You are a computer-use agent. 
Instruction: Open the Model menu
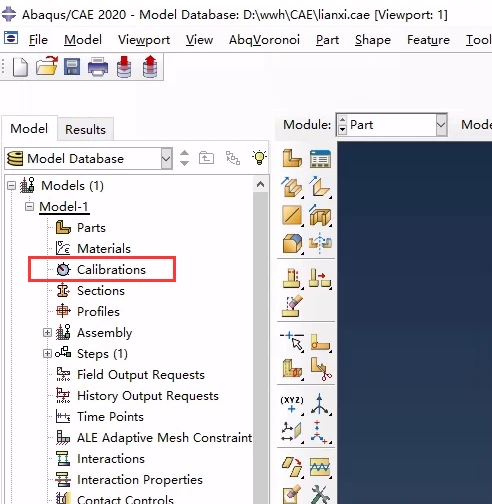click(83, 40)
